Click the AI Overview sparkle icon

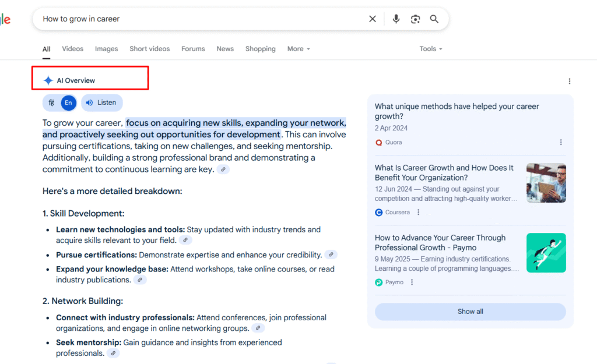(48, 80)
